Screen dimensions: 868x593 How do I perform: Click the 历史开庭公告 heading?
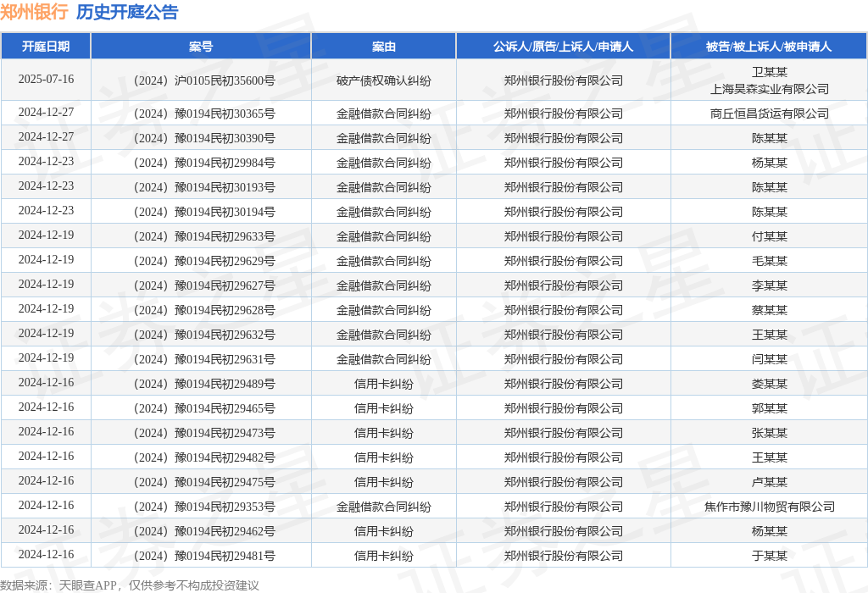pos(127,12)
